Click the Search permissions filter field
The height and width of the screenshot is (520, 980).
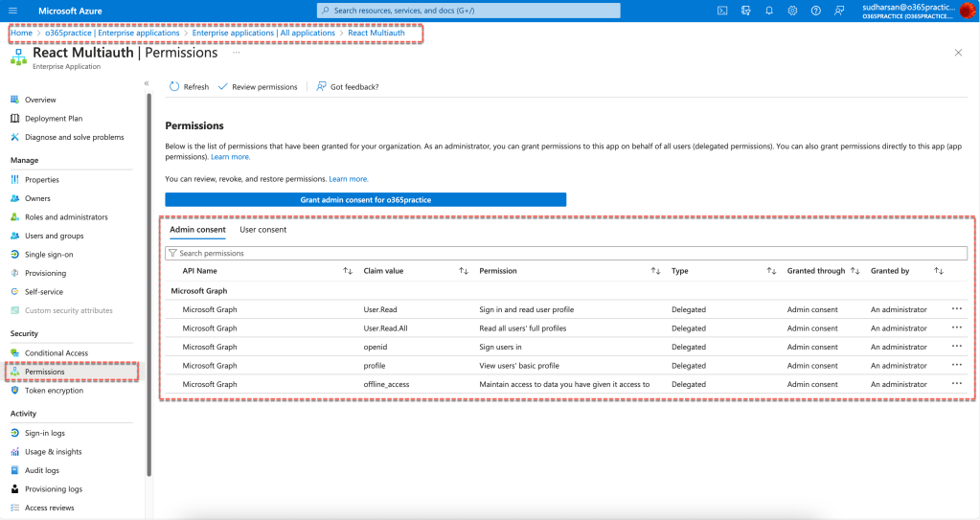point(565,254)
